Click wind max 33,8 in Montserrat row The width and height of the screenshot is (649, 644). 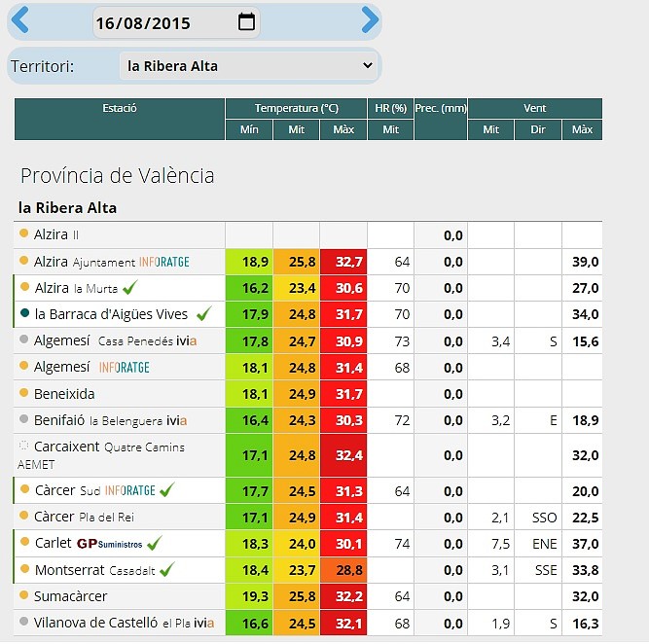click(585, 570)
